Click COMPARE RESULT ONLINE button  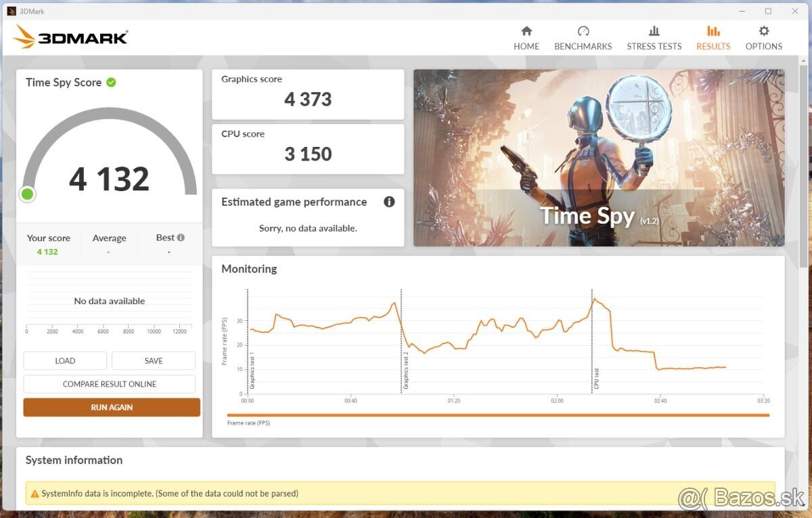[110, 384]
